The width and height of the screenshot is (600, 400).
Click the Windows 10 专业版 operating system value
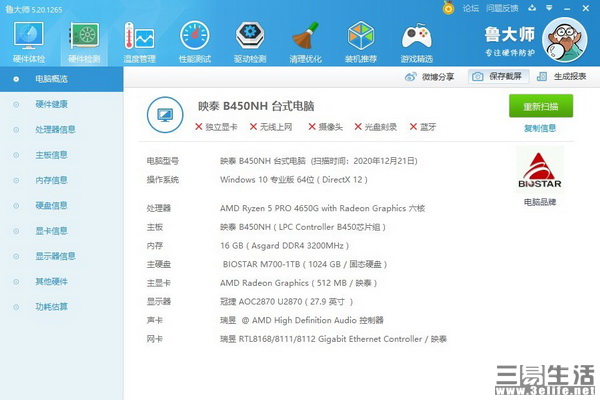point(293,180)
